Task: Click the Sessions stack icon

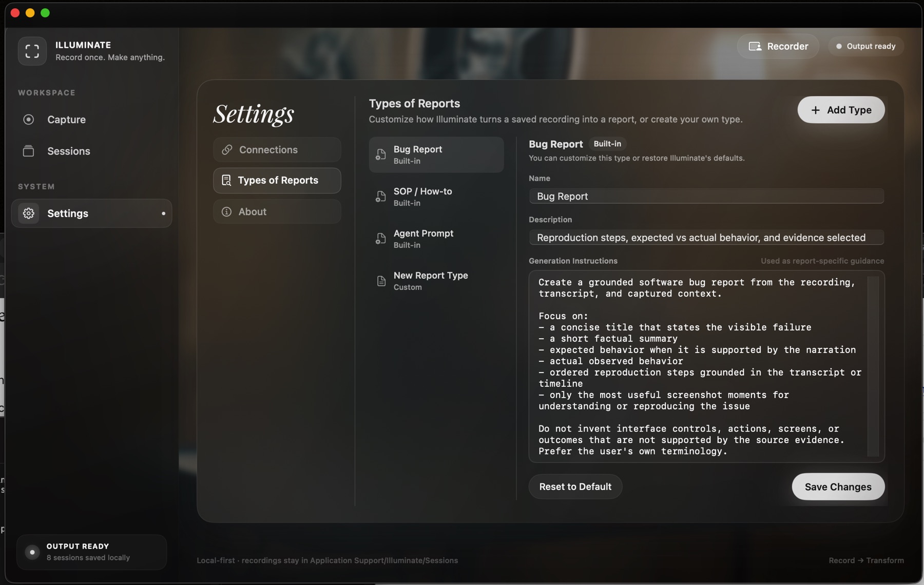Action: [x=29, y=151]
